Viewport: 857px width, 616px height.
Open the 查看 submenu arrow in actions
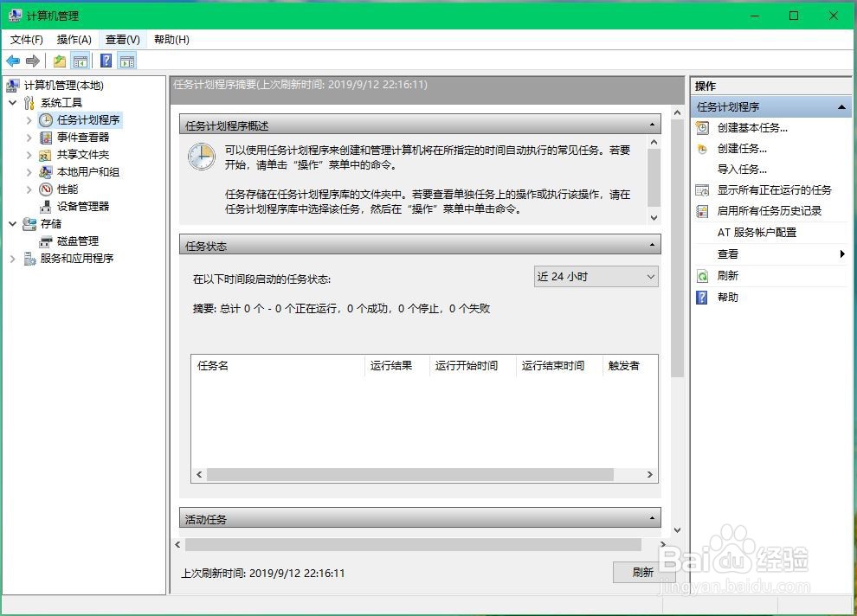[x=842, y=254]
